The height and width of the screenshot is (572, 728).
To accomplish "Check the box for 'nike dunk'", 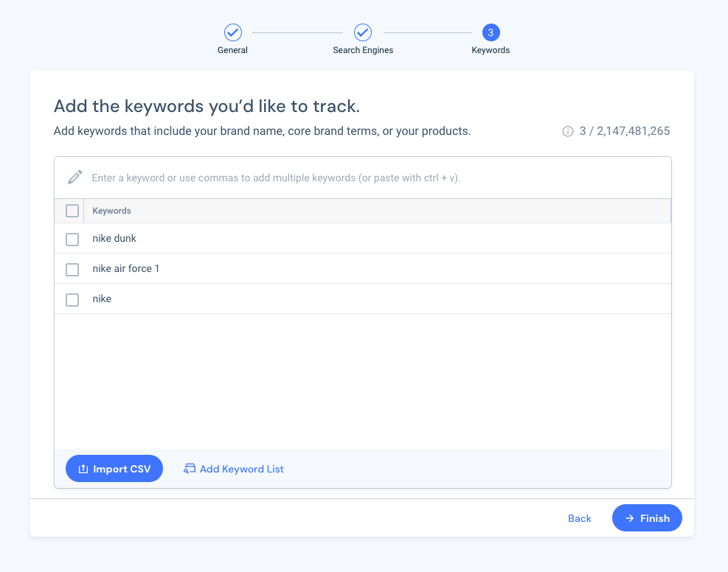I will 72,240.
